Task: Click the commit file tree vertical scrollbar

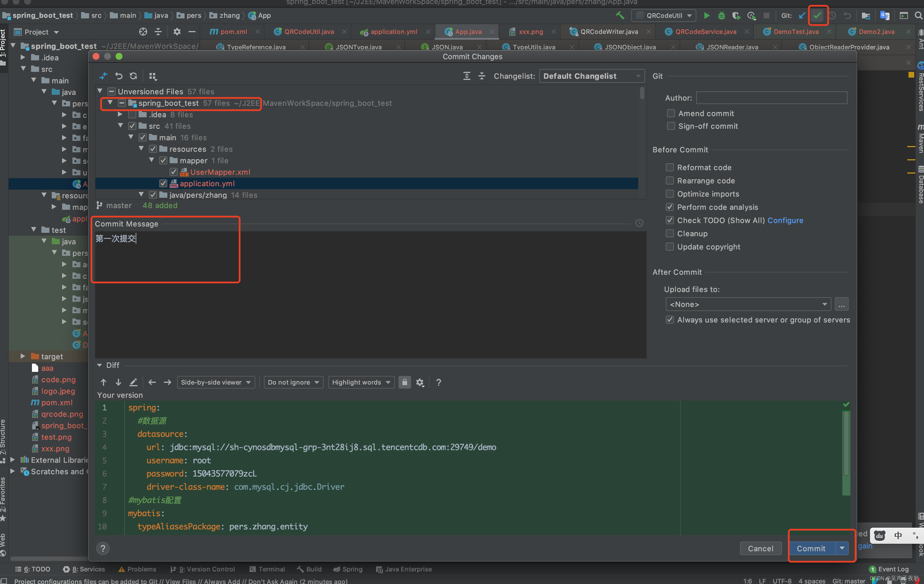Action: [x=642, y=93]
